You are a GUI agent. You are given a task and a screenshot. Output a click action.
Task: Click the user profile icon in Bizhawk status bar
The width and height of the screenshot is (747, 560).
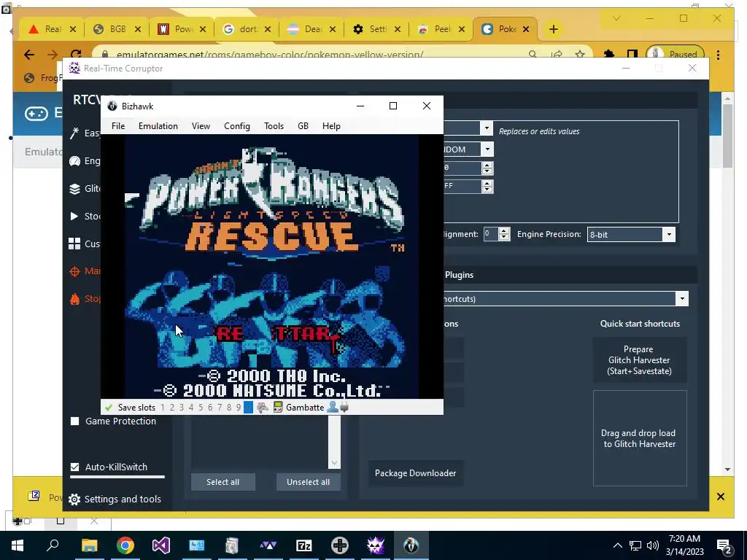(333, 407)
